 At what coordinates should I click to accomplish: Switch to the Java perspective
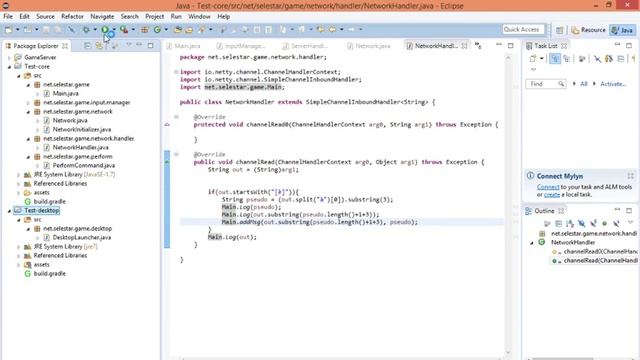click(x=622, y=30)
